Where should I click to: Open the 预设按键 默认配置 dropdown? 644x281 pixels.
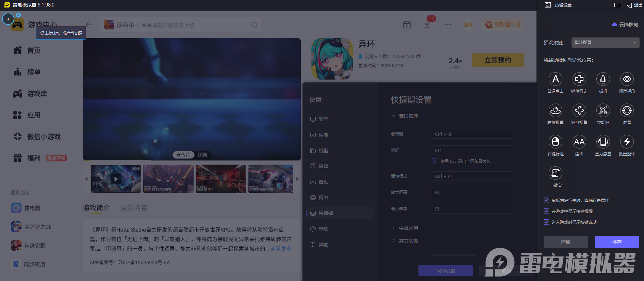(605, 43)
